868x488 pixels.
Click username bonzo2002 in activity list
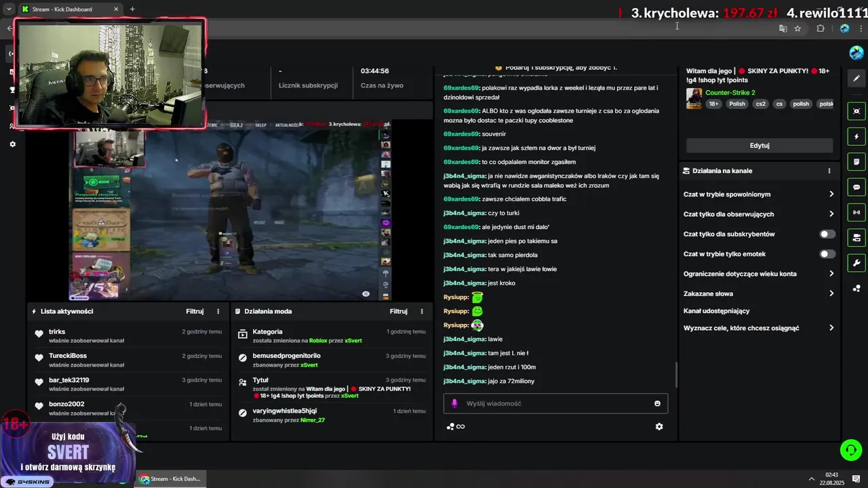(x=66, y=404)
